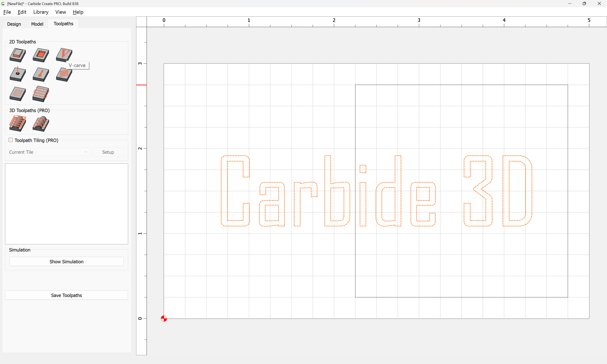Create a 3D Rough toolpath

tap(17, 123)
